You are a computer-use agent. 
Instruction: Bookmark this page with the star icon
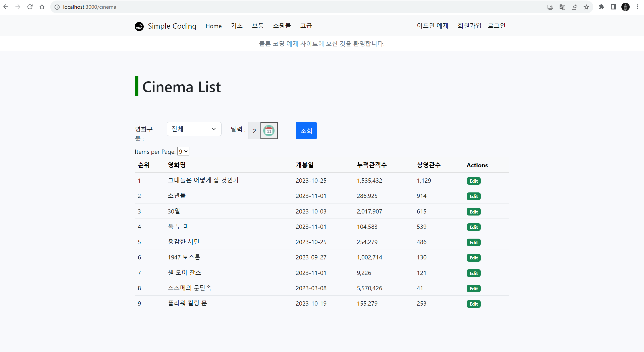pos(586,7)
